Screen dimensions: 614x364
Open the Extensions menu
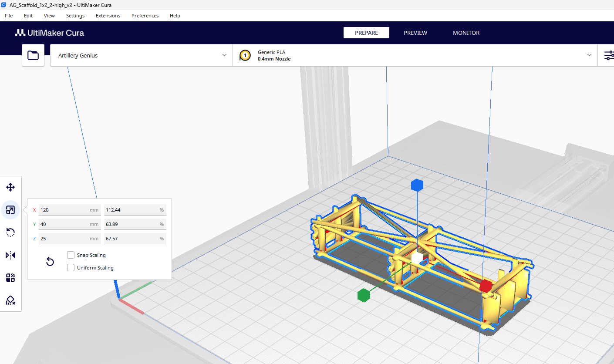(x=108, y=16)
